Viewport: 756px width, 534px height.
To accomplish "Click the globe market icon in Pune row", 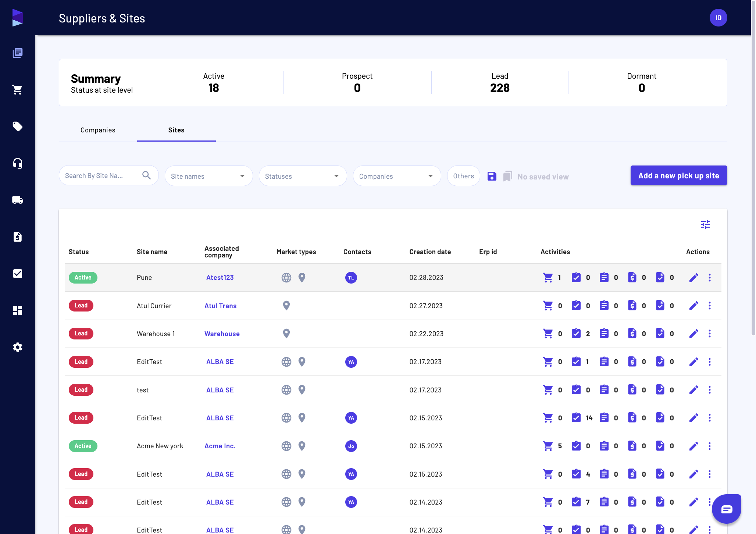I will 286,278.
